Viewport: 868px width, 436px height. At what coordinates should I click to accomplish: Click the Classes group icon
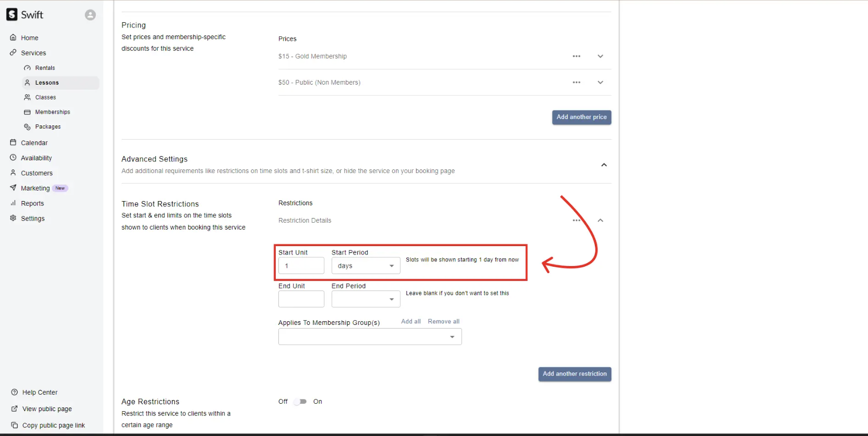pos(28,97)
